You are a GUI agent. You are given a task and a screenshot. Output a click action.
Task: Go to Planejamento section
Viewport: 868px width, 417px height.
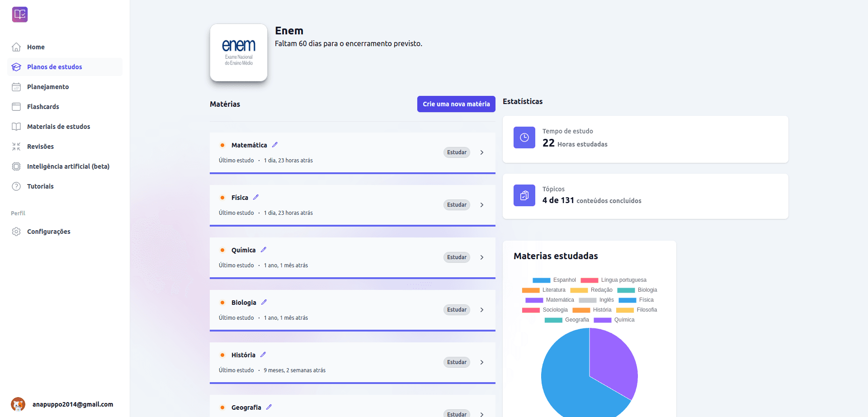point(65,87)
